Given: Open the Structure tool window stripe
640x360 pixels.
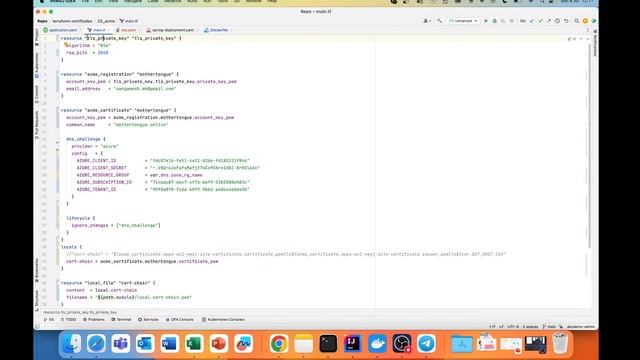Looking at the screenshot, I should coord(37,300).
